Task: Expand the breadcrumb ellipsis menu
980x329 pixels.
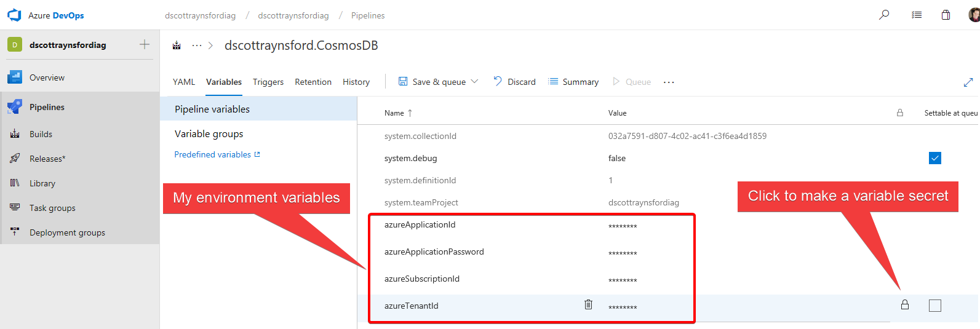Action: [x=197, y=46]
